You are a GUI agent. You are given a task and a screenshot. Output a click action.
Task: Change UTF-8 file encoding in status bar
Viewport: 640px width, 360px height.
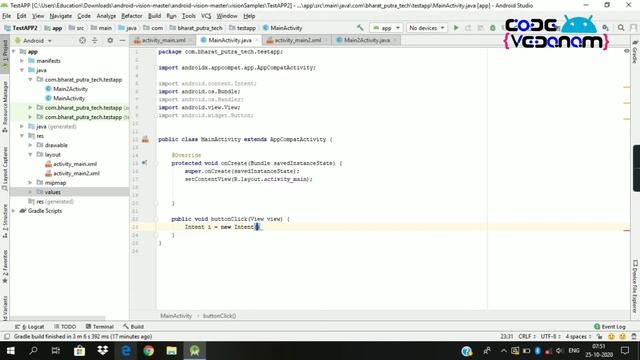tap(550, 336)
